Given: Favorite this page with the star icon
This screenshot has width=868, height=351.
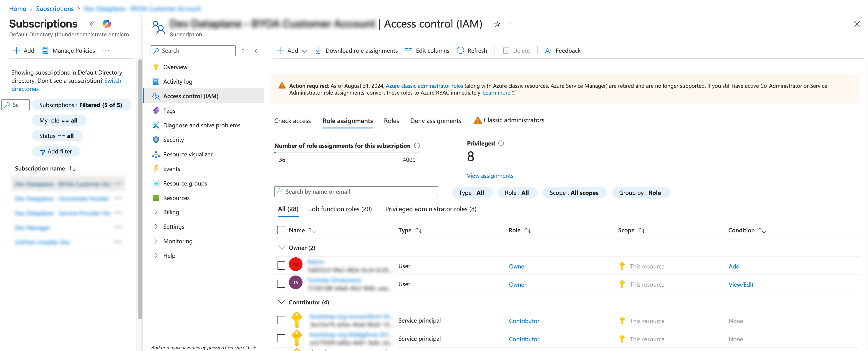Looking at the screenshot, I should pyautogui.click(x=497, y=24).
